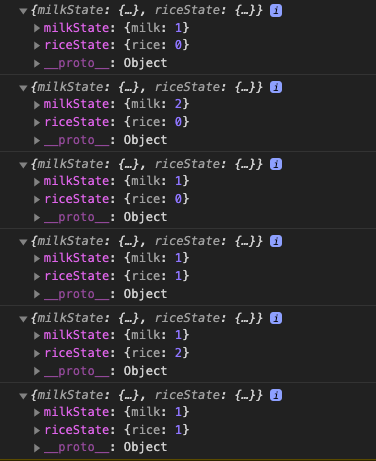Select riceState key in the last entry
Viewport: 376px width, 461px height.
77,430
